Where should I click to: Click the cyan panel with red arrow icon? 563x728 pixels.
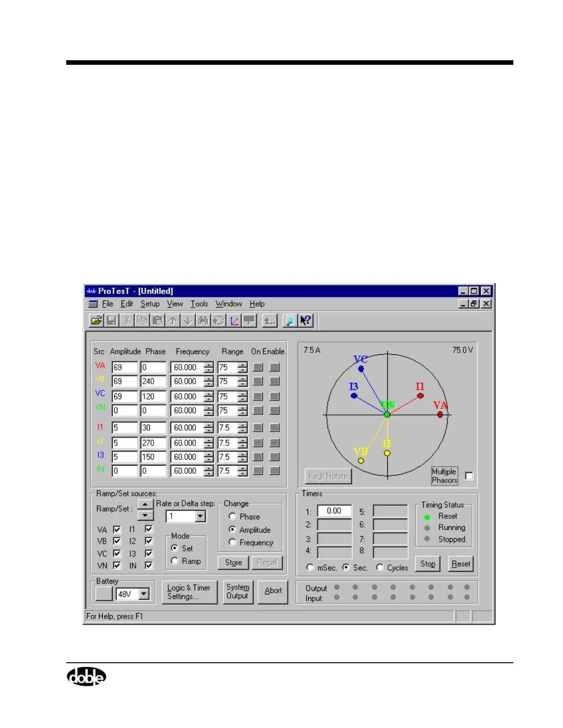tap(290, 320)
